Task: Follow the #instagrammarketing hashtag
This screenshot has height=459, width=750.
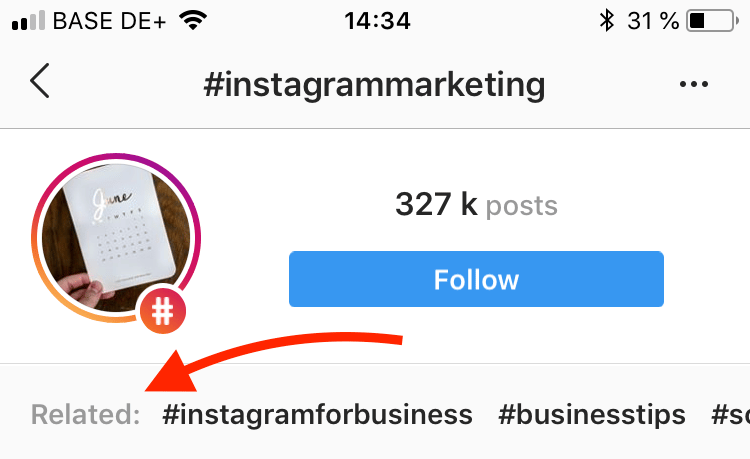Action: [476, 279]
